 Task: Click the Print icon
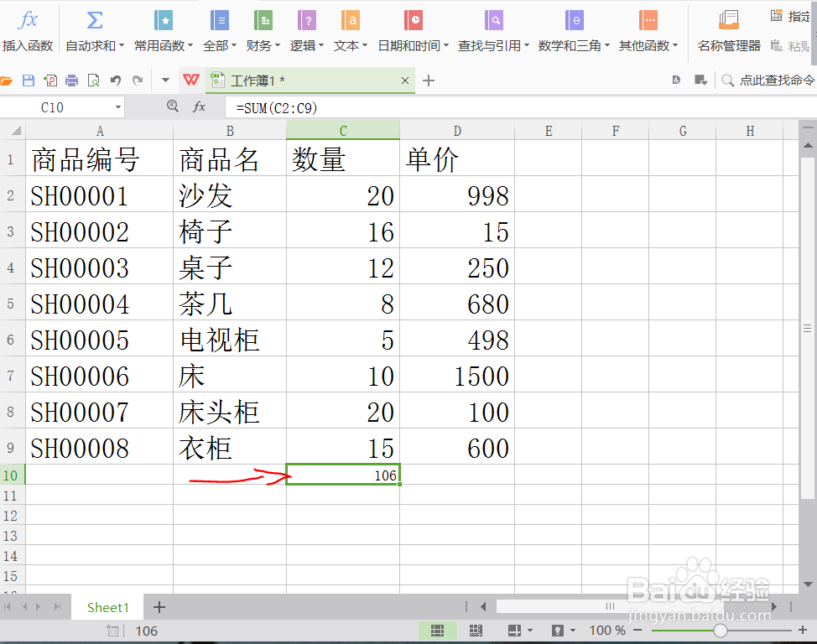point(72,80)
